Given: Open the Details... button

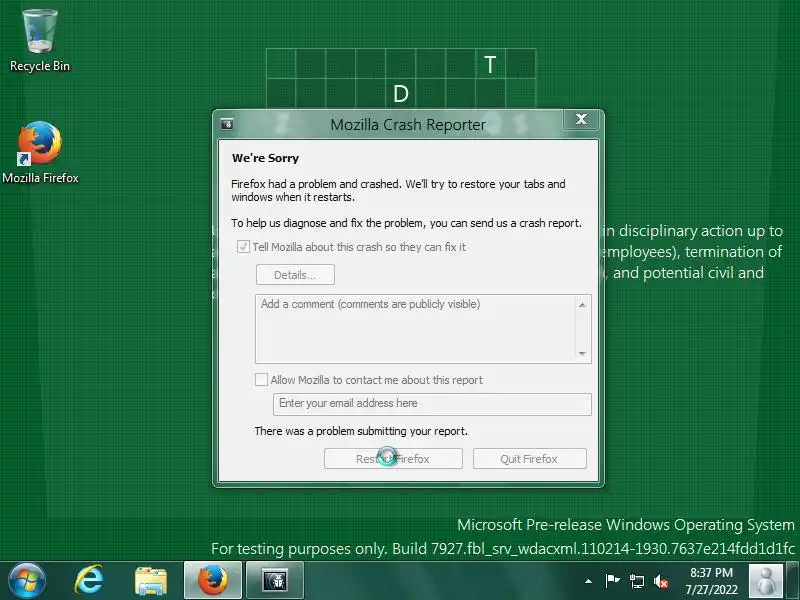Looking at the screenshot, I should 295,275.
